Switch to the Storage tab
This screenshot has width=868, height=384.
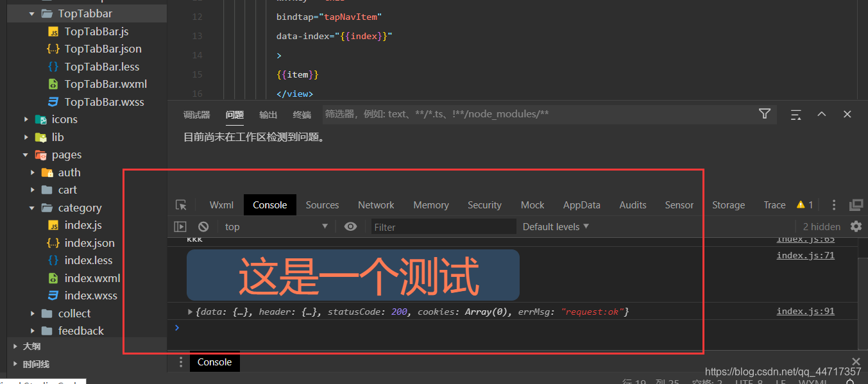pyautogui.click(x=728, y=204)
